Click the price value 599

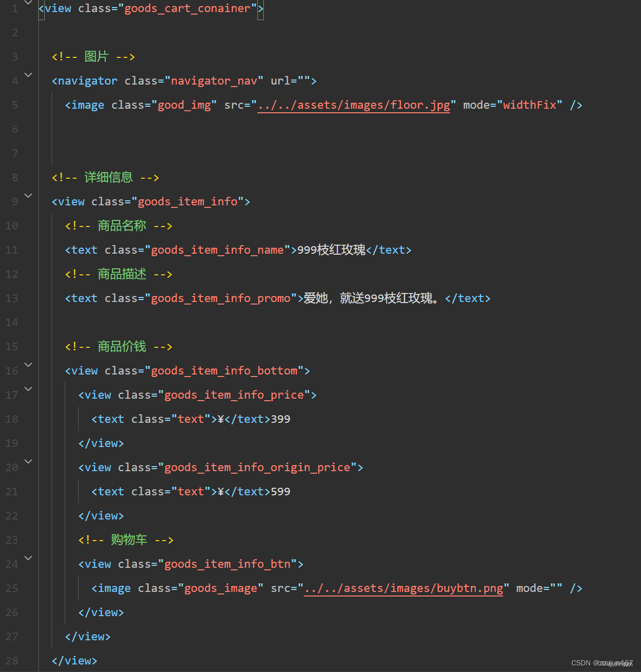pyautogui.click(x=280, y=492)
